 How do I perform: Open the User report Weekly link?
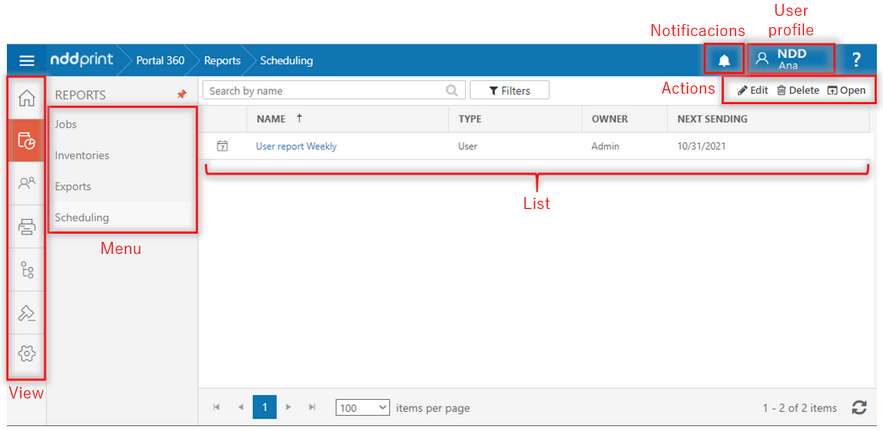296,146
